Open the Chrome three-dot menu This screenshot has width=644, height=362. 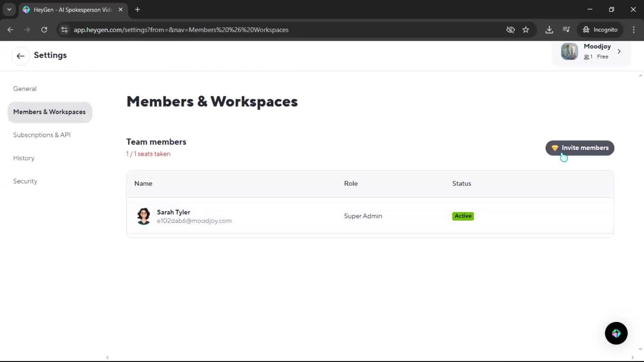[634, 30]
